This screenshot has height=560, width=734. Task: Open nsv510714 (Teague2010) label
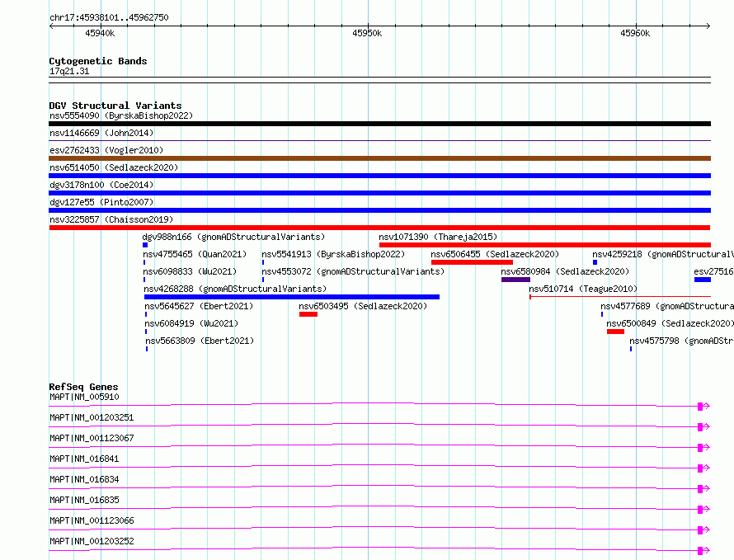pos(583,289)
